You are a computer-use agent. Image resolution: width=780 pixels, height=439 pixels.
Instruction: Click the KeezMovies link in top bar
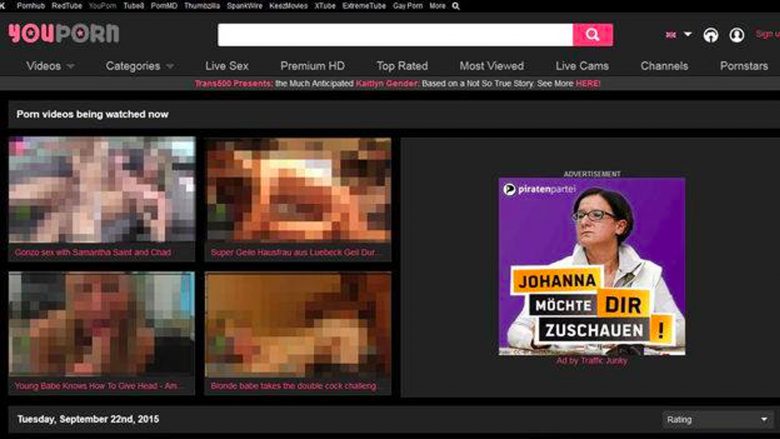[289, 6]
